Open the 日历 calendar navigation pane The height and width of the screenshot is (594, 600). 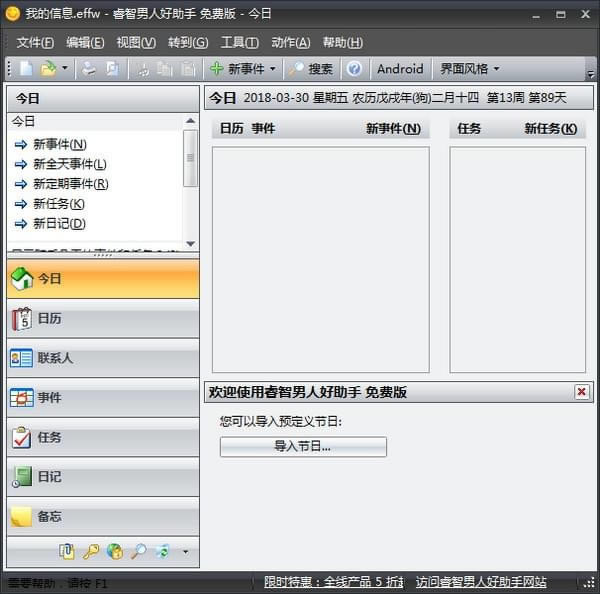[x=103, y=319]
